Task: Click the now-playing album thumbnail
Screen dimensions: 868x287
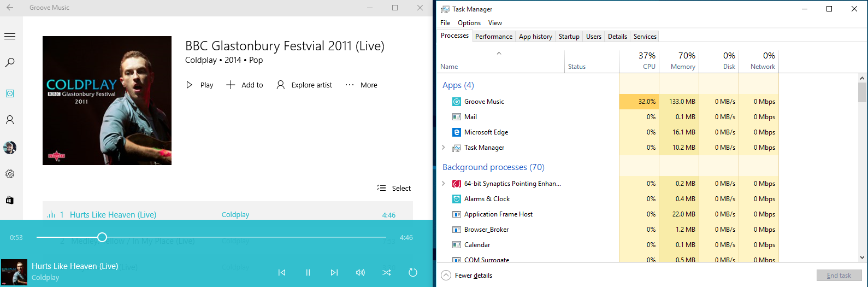Action: pyautogui.click(x=14, y=272)
